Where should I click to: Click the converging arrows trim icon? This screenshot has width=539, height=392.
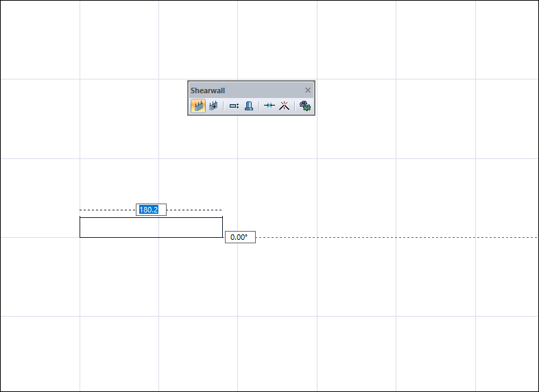[269, 106]
